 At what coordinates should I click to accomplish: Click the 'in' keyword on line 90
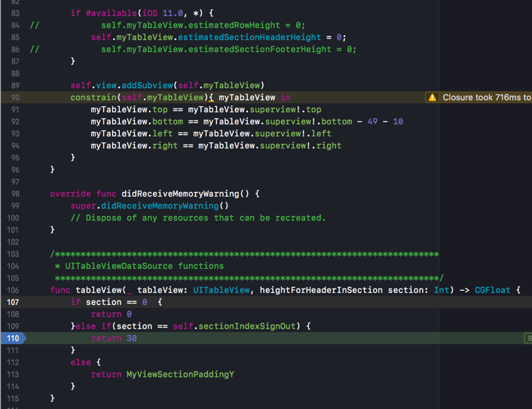point(286,98)
